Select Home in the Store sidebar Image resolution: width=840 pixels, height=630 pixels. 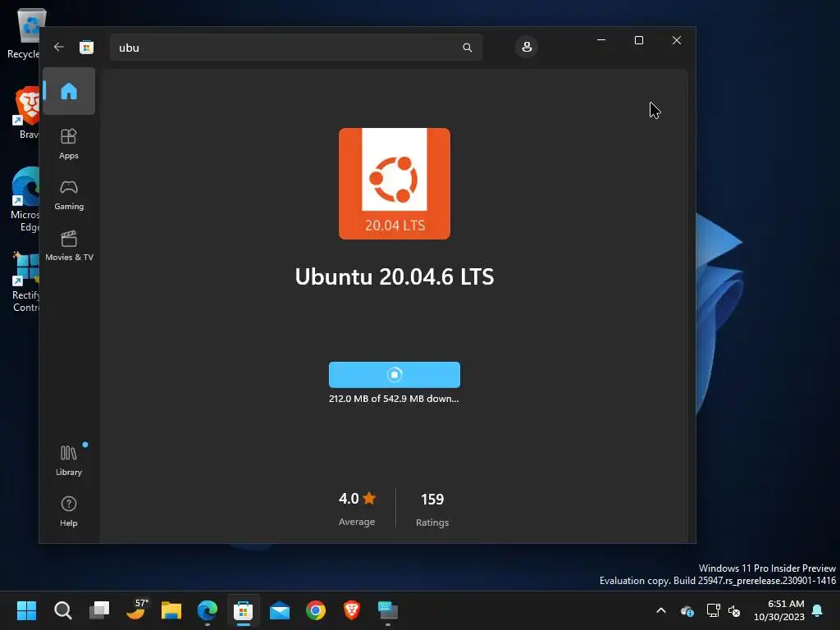[x=69, y=91]
